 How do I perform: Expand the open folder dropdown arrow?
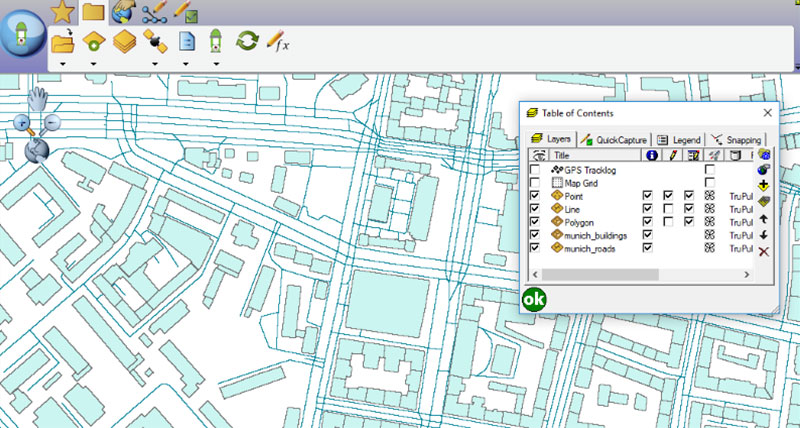(x=62, y=63)
